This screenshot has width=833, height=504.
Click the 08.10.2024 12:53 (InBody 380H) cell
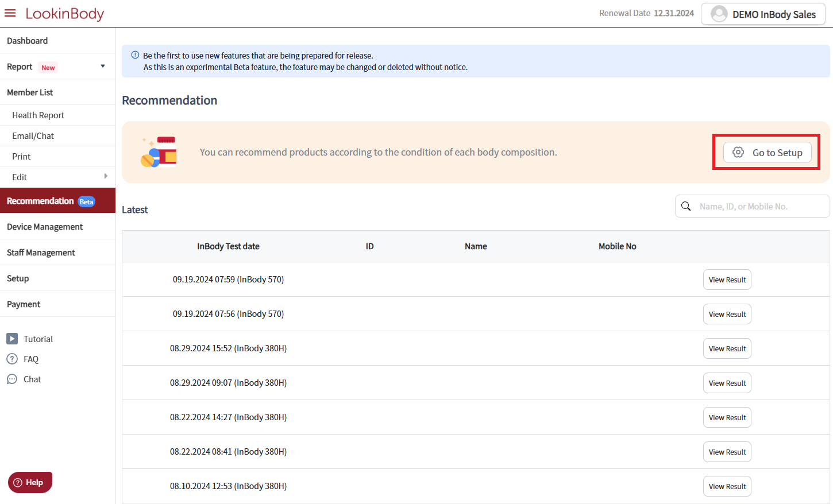(x=228, y=486)
